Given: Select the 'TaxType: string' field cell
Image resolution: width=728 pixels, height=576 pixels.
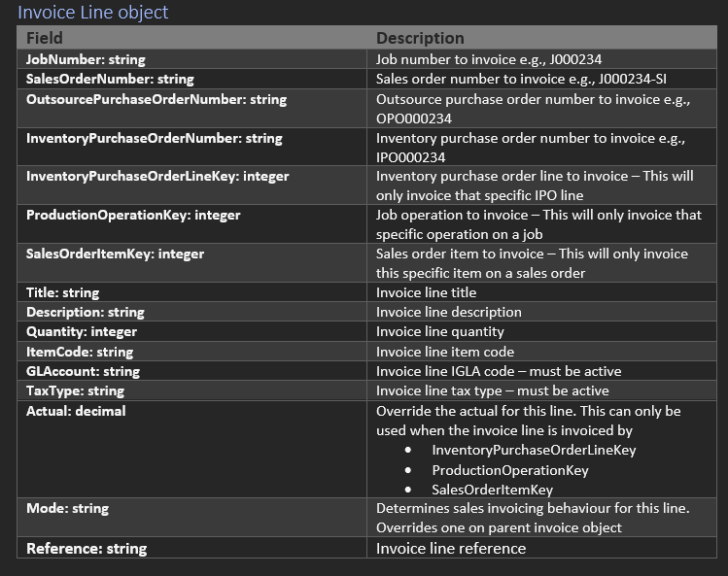Looking at the screenshot, I should (x=191, y=390).
